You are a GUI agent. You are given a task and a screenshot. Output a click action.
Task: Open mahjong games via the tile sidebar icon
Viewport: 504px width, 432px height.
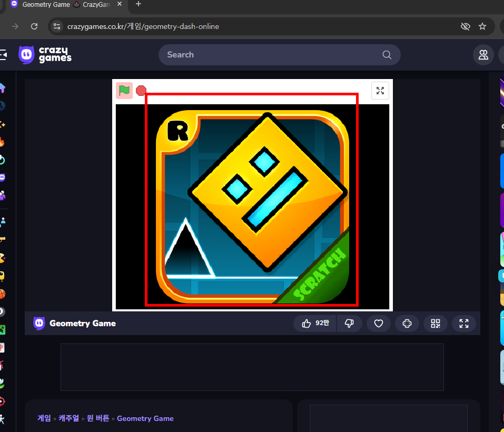2,348
